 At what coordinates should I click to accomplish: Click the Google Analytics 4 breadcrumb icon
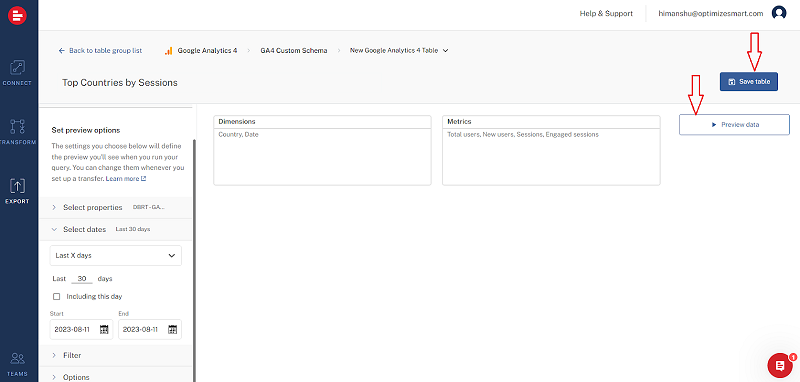click(168, 50)
